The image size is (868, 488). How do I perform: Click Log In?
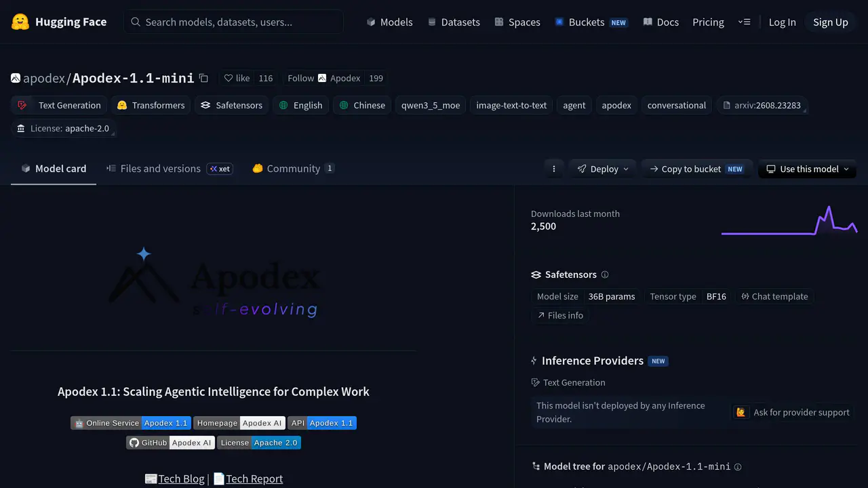782,22
